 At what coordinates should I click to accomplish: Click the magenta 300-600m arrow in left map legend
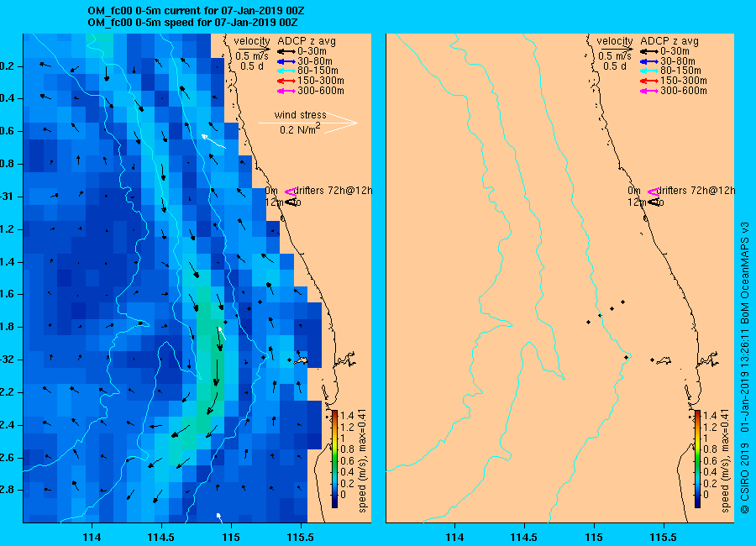[x=286, y=91]
